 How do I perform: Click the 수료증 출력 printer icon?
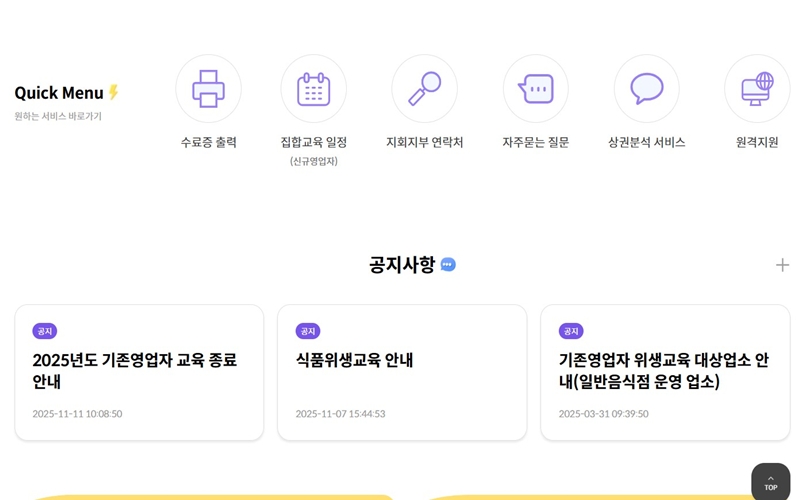pos(208,89)
